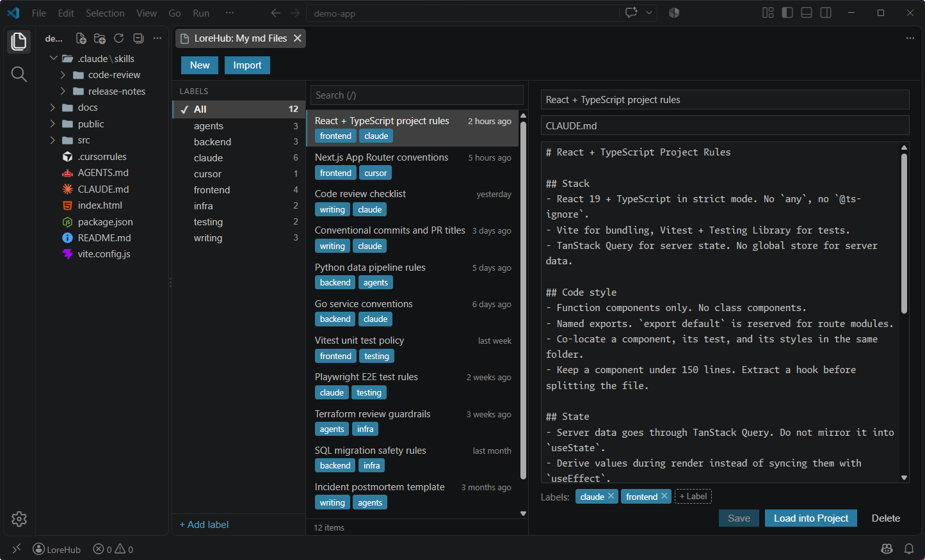The height and width of the screenshot is (560, 925).
Task: Go back using the title bar arrow
Action: [x=276, y=13]
